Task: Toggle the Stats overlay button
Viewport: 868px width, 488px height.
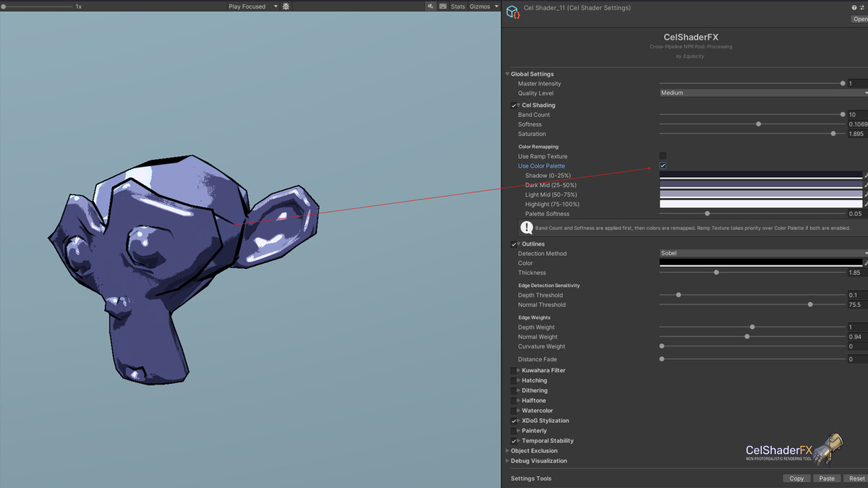Action: pos(458,7)
